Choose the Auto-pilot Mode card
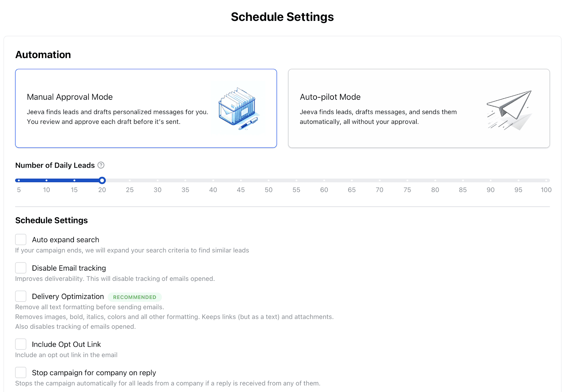This screenshot has height=392, width=566. pos(419,108)
